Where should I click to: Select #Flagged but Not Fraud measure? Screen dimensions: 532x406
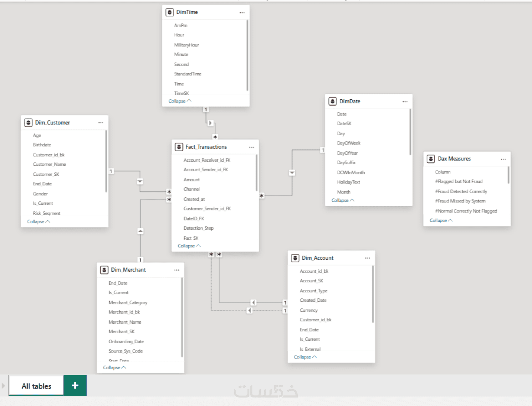(458, 181)
